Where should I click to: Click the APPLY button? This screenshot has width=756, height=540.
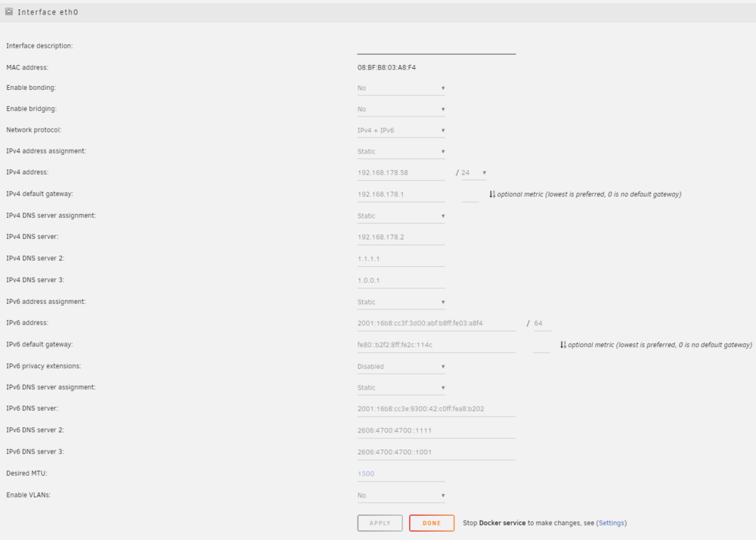click(x=380, y=523)
